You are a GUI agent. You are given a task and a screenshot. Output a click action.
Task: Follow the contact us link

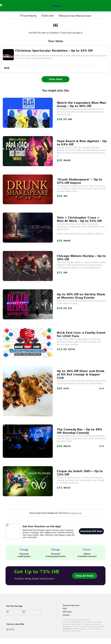click(76, 513)
